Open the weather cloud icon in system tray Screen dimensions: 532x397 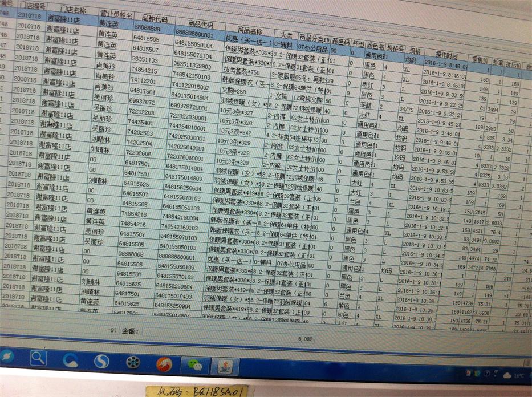[x=506, y=375]
